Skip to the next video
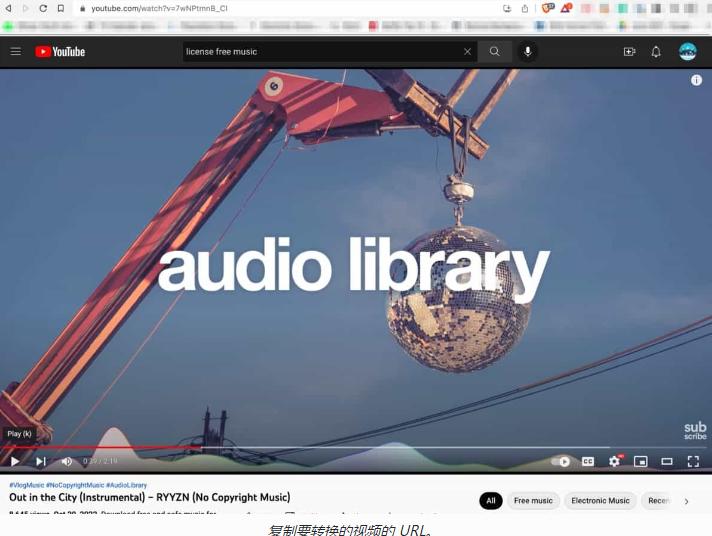Screen dimensions: 712x536 click(41, 462)
